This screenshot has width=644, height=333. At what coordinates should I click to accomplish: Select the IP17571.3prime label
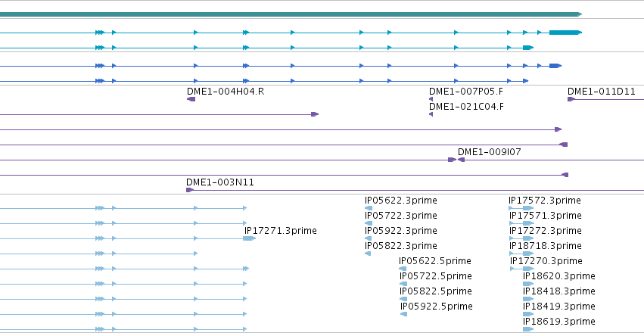[546, 216]
